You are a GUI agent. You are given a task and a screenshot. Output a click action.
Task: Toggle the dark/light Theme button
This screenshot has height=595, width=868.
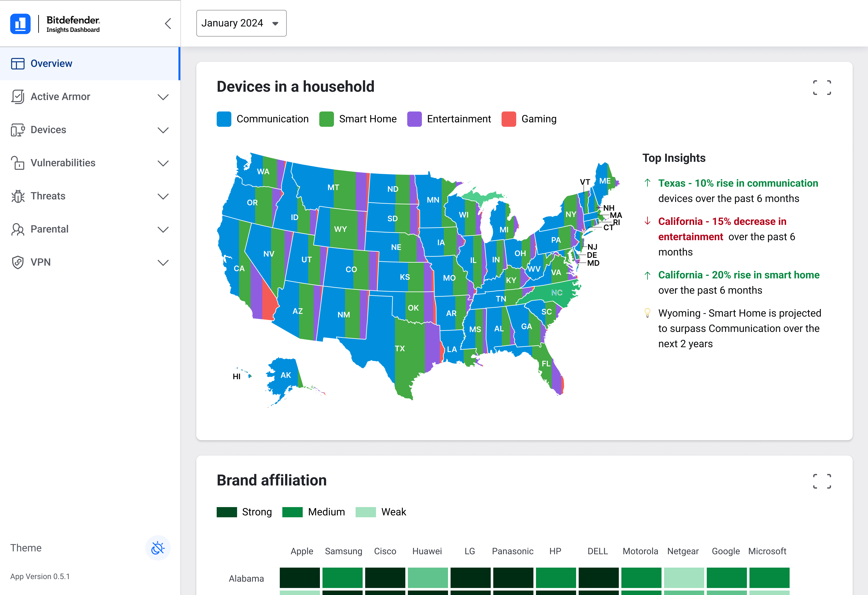158,548
